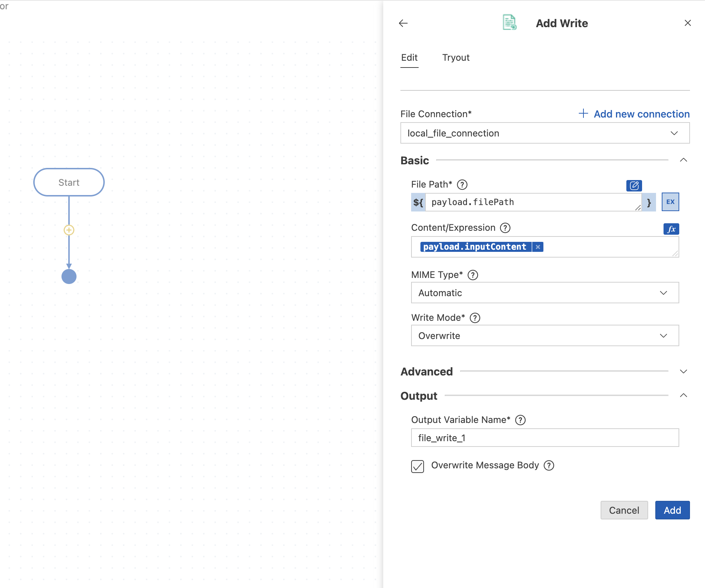This screenshot has width=705, height=588.
Task: Show help for Write Mode
Action: click(475, 318)
